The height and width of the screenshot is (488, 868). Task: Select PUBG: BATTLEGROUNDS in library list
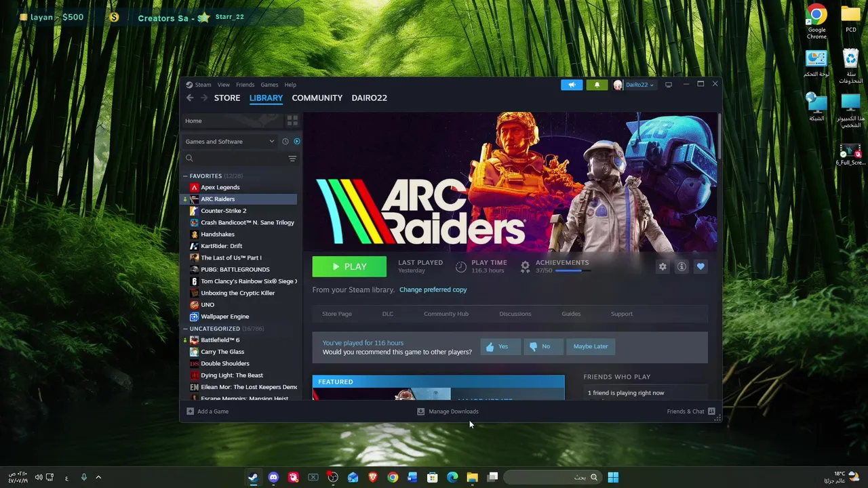click(x=235, y=270)
